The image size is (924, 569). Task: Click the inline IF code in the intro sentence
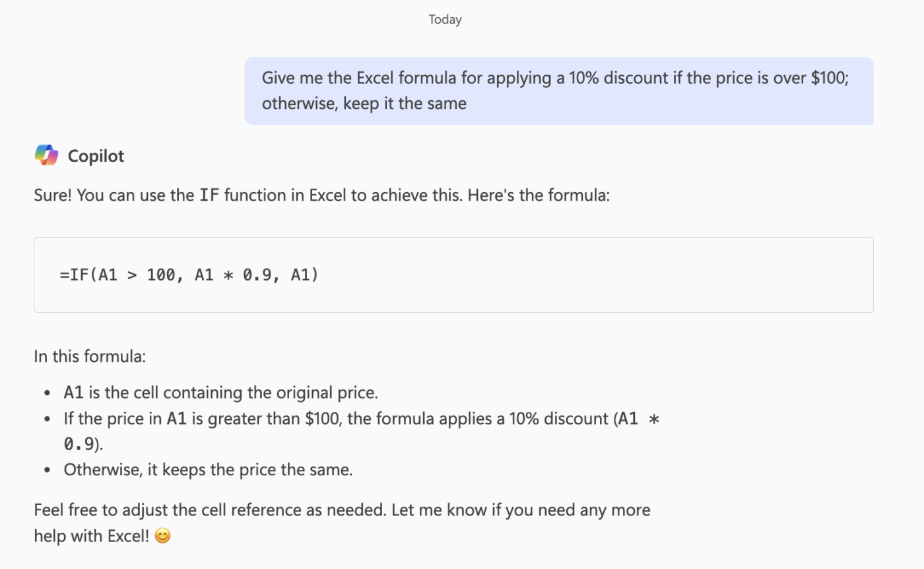(x=209, y=195)
